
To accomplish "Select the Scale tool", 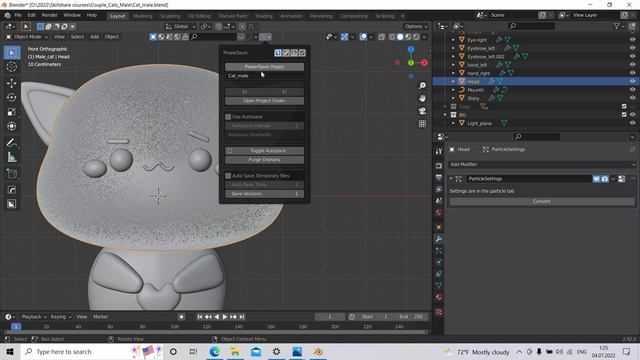I will click(x=12, y=112).
